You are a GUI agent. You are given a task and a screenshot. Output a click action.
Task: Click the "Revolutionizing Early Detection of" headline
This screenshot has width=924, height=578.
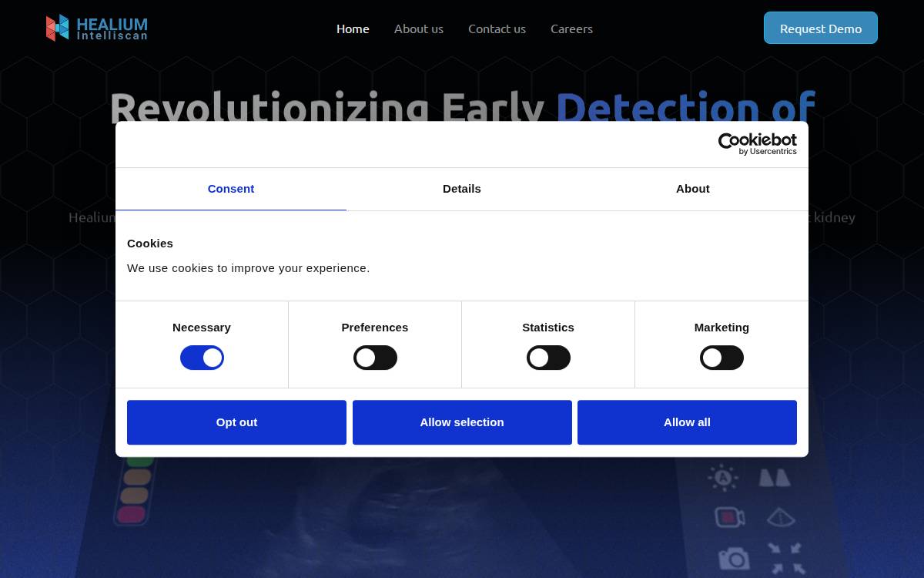click(462, 106)
